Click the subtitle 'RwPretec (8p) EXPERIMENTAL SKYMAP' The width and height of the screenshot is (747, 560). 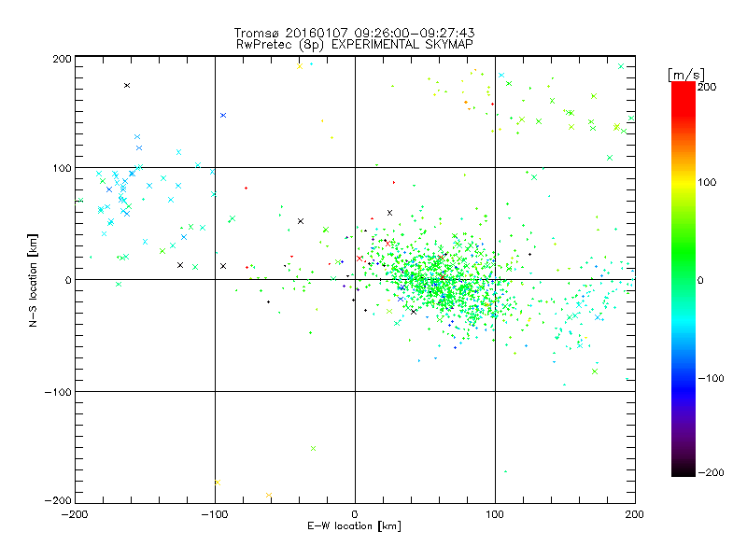[x=354, y=45]
